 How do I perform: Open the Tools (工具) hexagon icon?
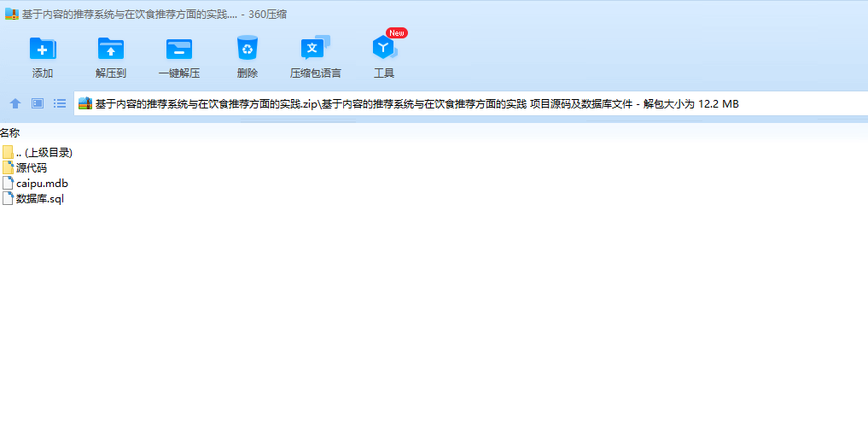coord(384,48)
